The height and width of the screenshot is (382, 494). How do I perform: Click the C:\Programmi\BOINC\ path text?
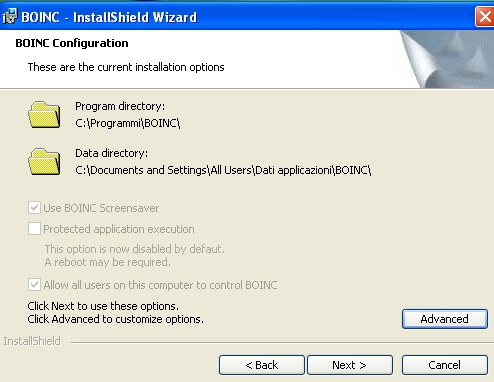click(x=128, y=123)
